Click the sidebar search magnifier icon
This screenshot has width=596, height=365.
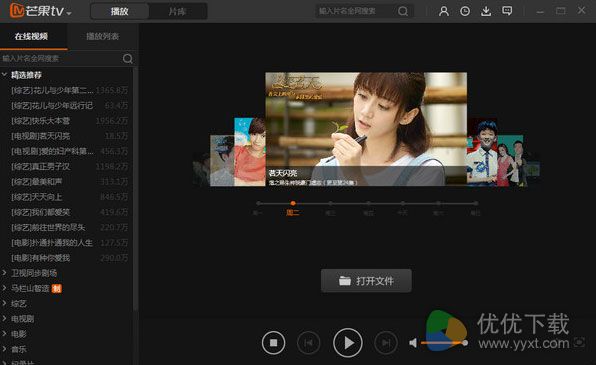point(128,59)
